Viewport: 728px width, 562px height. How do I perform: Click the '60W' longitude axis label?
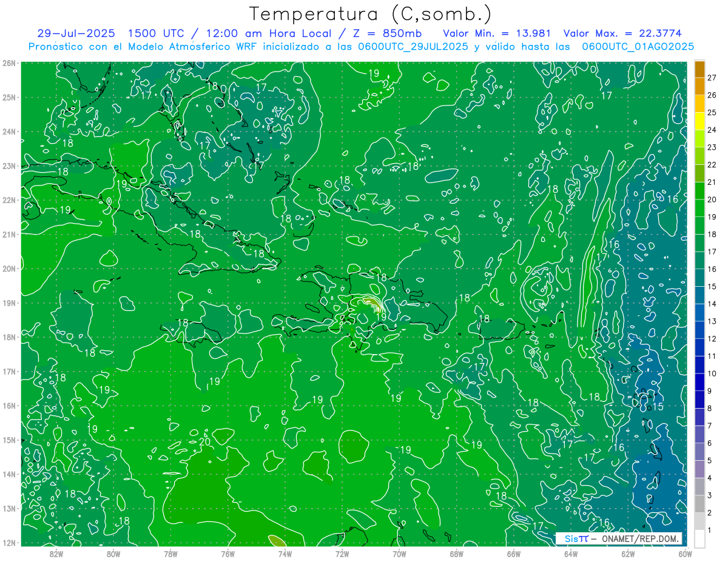(x=685, y=553)
